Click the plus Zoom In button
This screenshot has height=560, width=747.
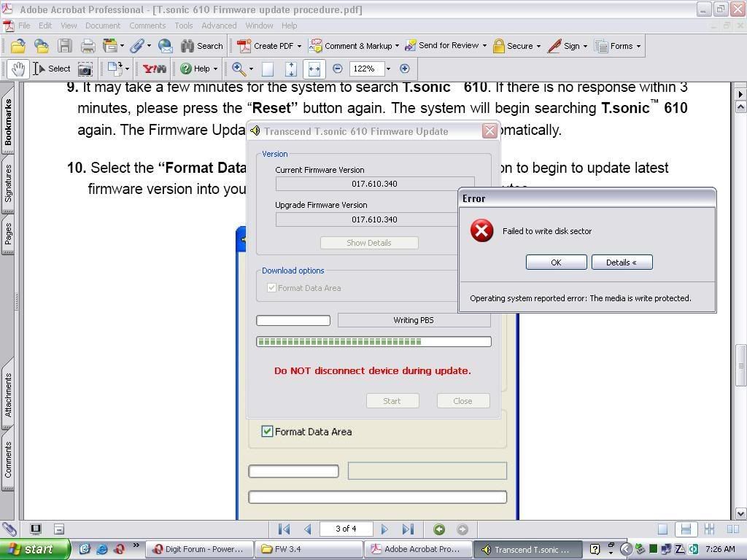coord(404,69)
